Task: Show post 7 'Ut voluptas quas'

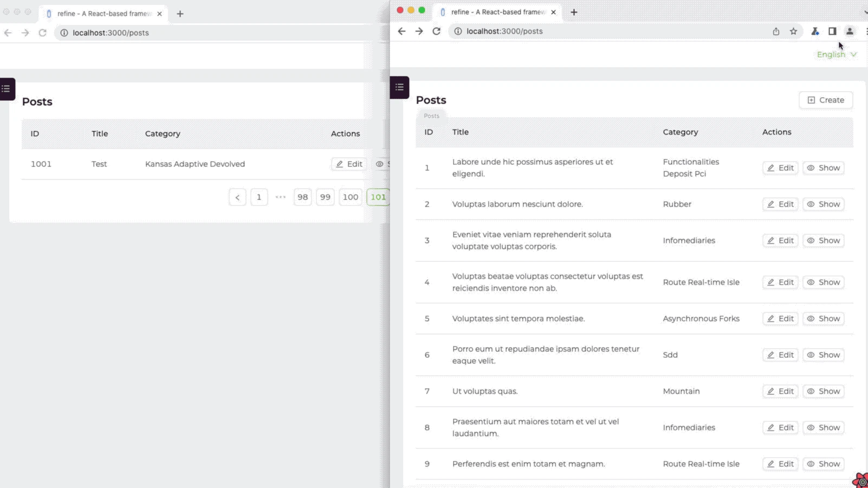Action: (823, 391)
